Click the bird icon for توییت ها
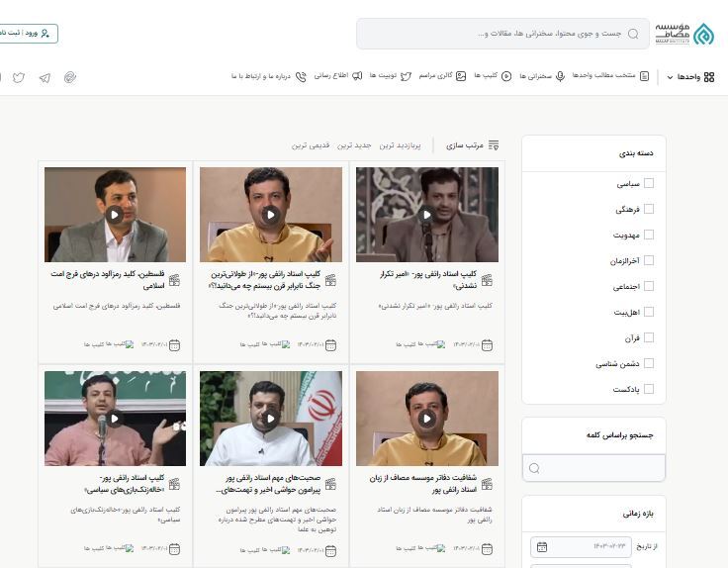Image resolution: width=728 pixels, height=568 pixels. 406,76
